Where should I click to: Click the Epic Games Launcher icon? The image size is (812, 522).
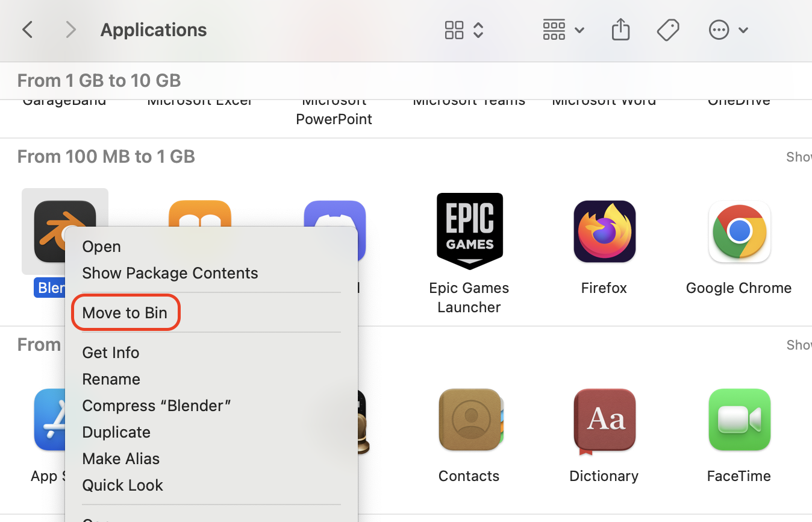pos(469,231)
